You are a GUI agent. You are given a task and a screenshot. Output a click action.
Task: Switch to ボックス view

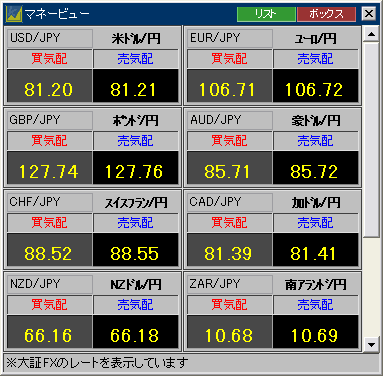click(326, 14)
